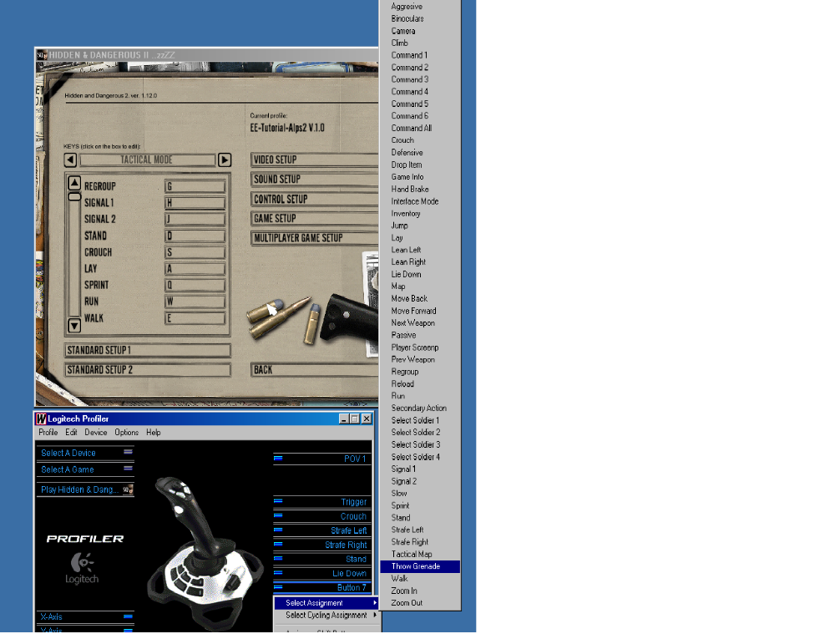Choose Zoom In from the assignment list
Image resolution: width=835 pixels, height=644 pixels.
[420, 591]
